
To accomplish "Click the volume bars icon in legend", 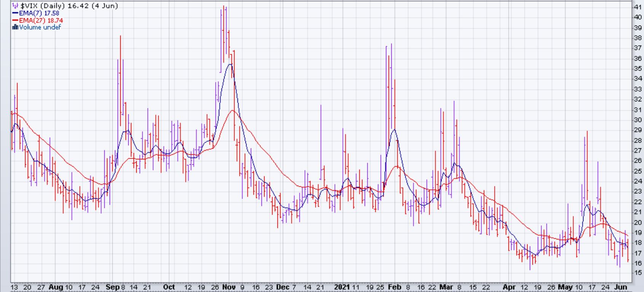I will tap(15, 27).
